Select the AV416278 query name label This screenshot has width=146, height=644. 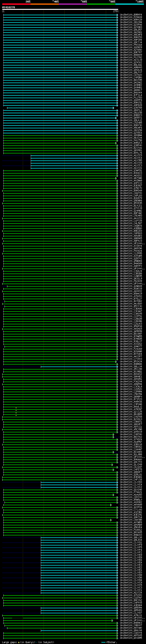click(x=8, y=7)
